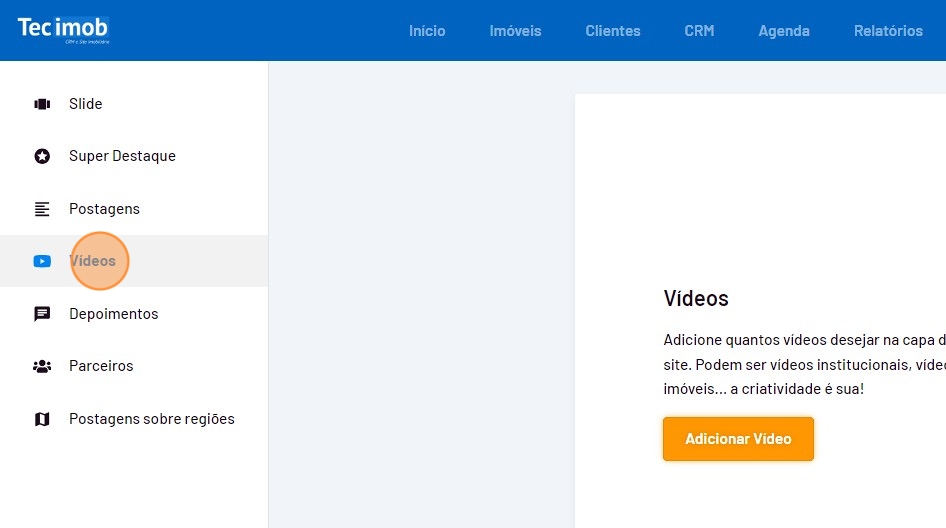Open Relatórios in the top navigation

888,31
